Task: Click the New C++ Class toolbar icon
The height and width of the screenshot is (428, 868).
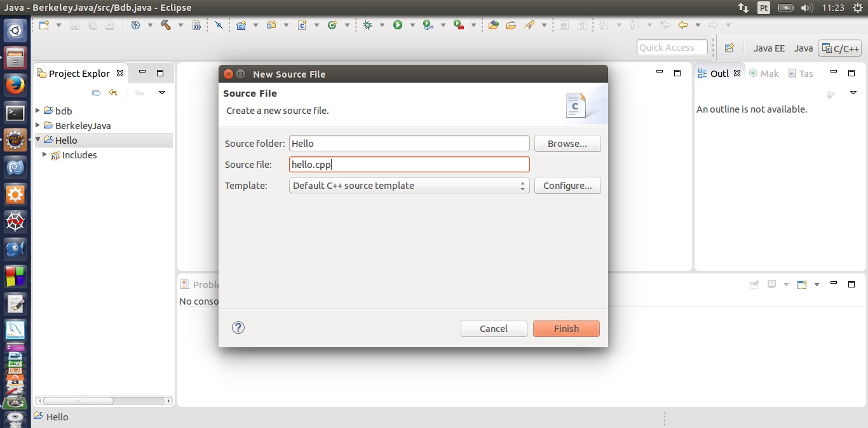Action: pyautogui.click(x=332, y=25)
